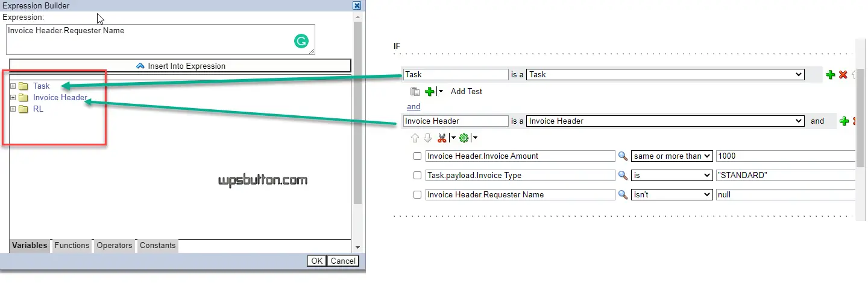Click the Grammarly icon in Expression box
868x306 pixels.
[x=301, y=42]
